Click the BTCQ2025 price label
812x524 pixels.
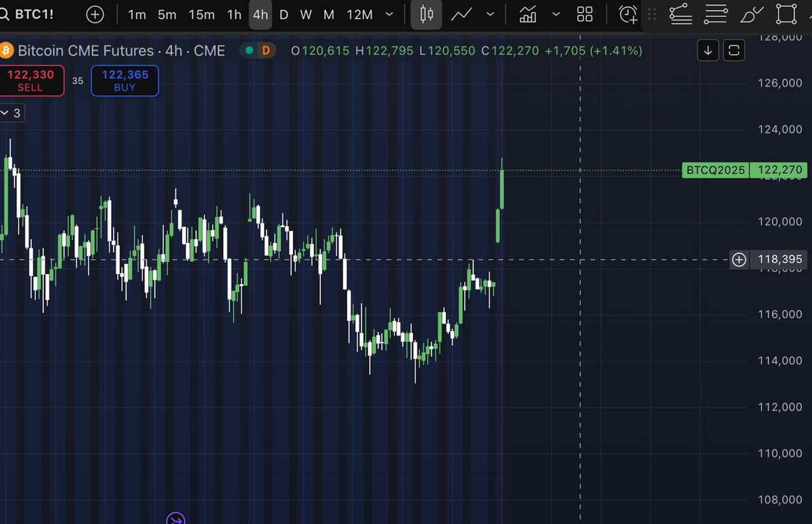pos(715,170)
